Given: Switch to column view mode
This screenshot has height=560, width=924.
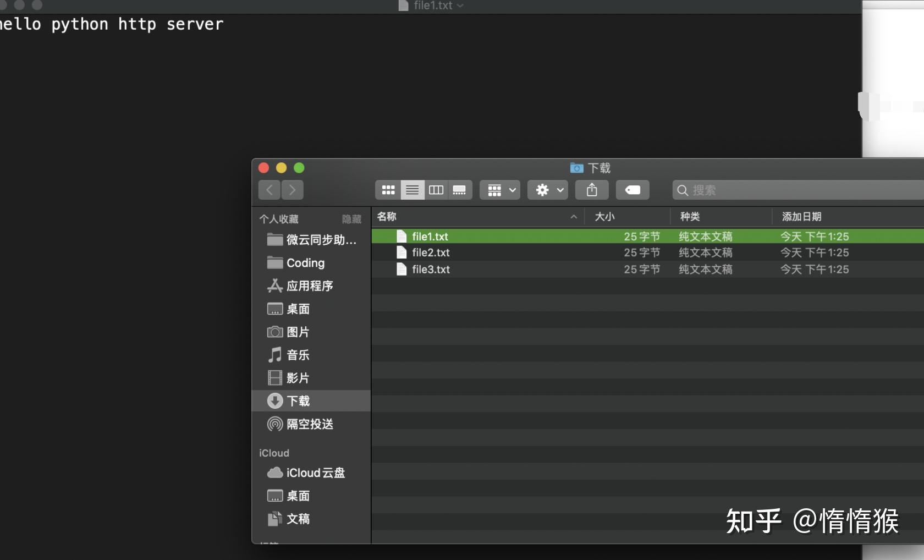Looking at the screenshot, I should [x=436, y=190].
